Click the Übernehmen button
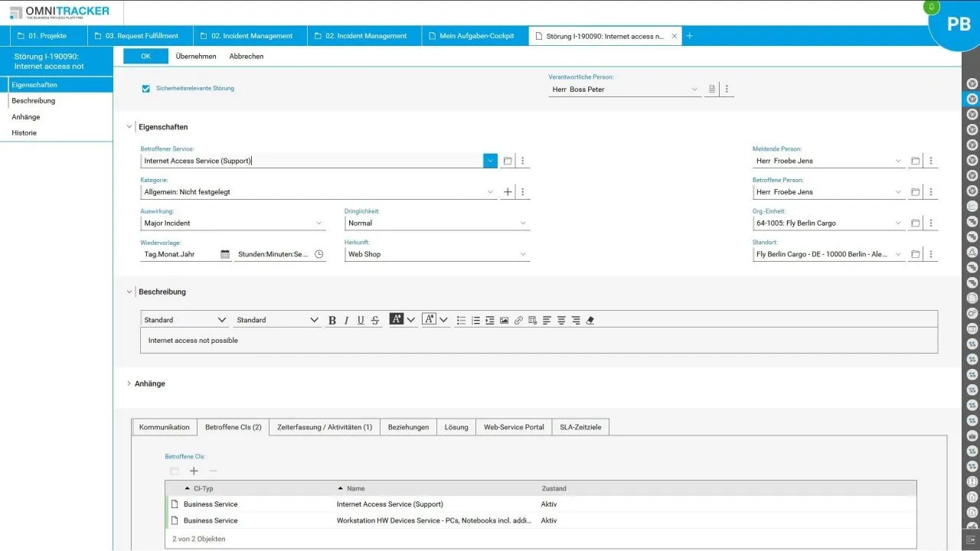The image size is (980, 551). [x=196, y=56]
